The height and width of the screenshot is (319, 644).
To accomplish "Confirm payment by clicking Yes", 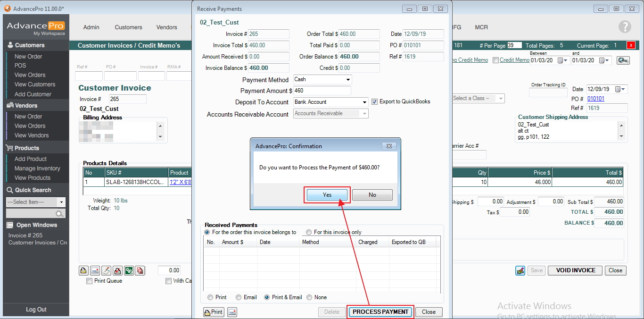I will coord(327,195).
